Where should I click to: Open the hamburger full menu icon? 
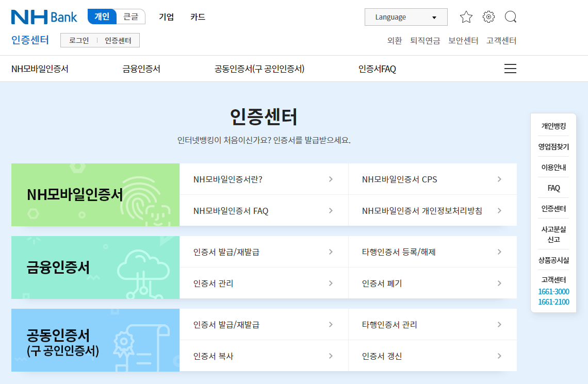(510, 69)
